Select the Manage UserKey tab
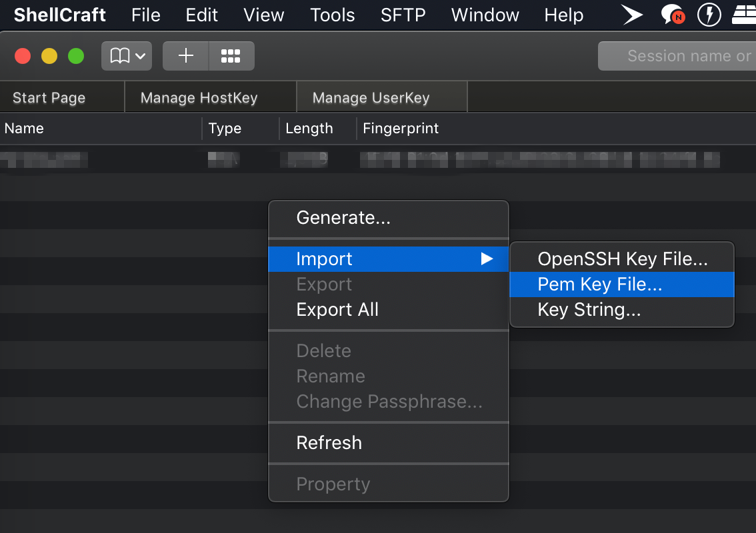The width and height of the screenshot is (756, 533). tap(382, 97)
